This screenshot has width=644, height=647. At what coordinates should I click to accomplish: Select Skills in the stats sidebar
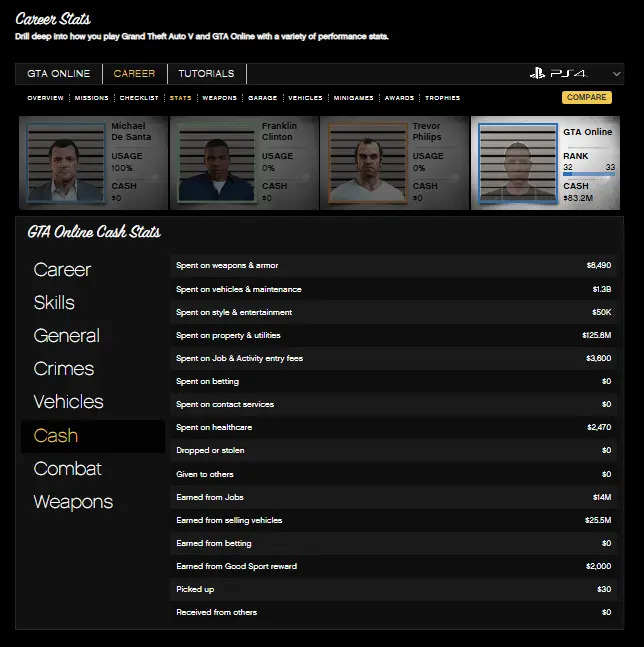(54, 303)
